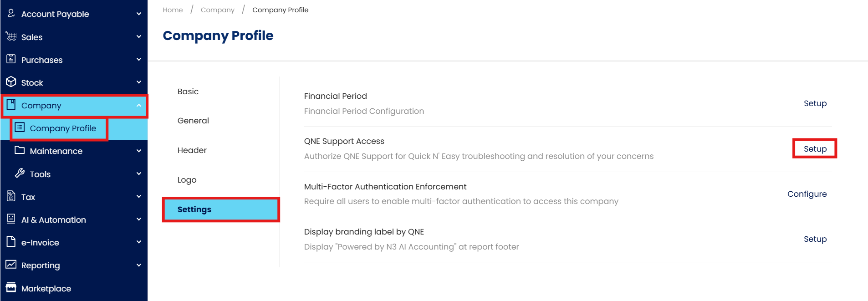
Task: Click the Sales shopping cart icon
Action: tap(11, 36)
